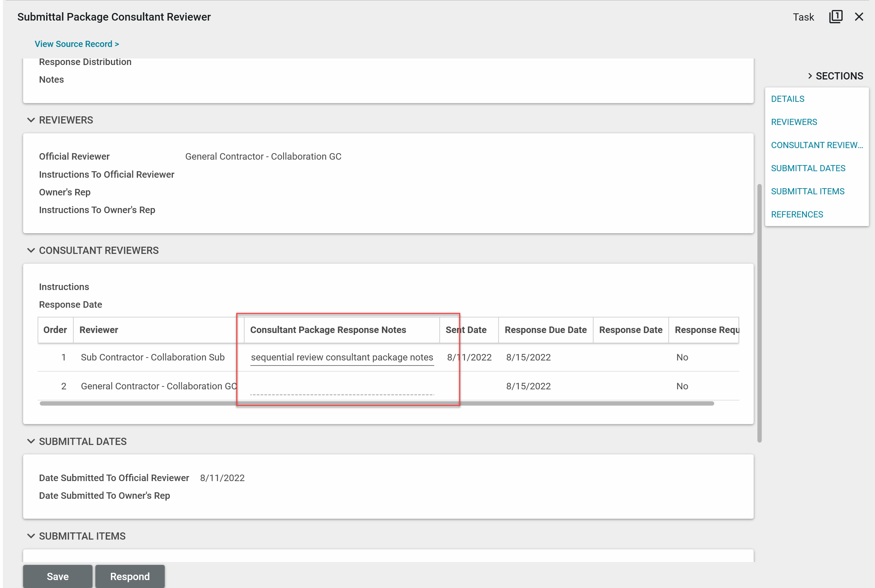The width and height of the screenshot is (875, 588).
Task: Collapse the CONSULTANT REVIEWERS section
Action: click(31, 250)
